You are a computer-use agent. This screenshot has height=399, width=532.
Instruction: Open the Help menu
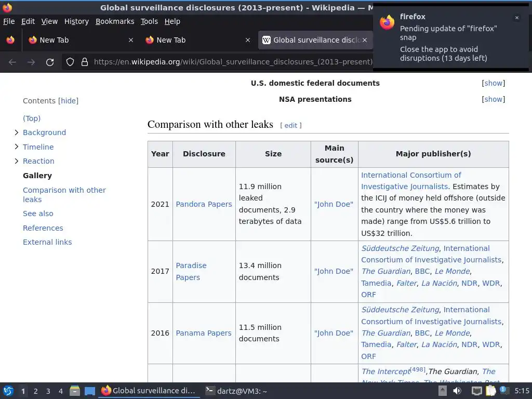(x=172, y=21)
